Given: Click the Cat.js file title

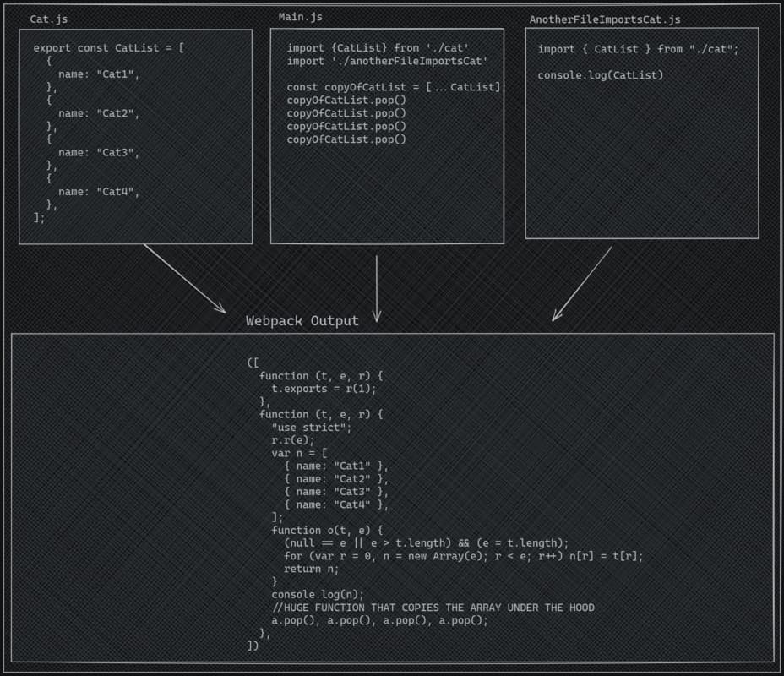Looking at the screenshot, I should click(49, 19).
